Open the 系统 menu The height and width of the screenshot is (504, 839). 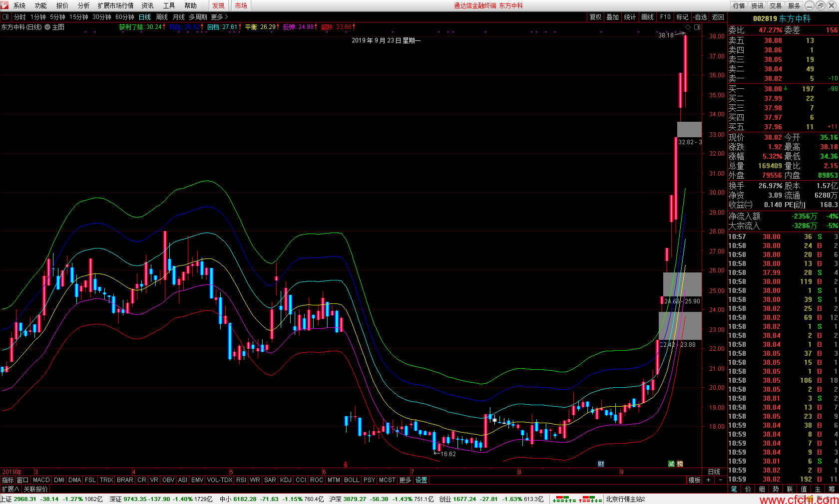[x=19, y=5]
